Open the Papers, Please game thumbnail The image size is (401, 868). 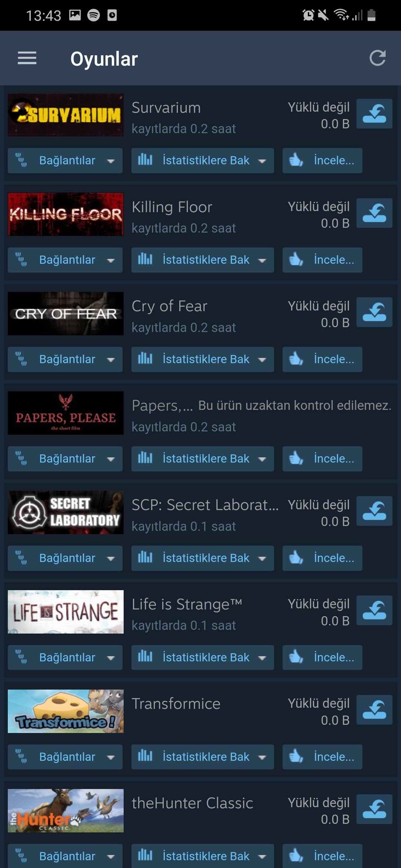66,413
